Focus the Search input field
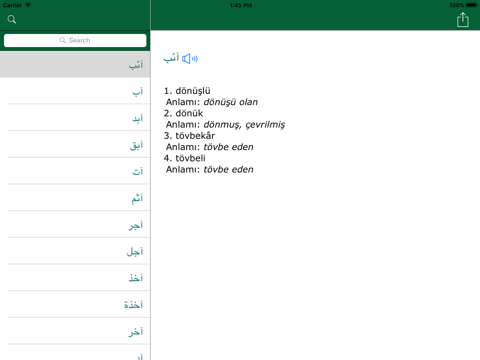This screenshot has width=480, height=360. tap(75, 40)
